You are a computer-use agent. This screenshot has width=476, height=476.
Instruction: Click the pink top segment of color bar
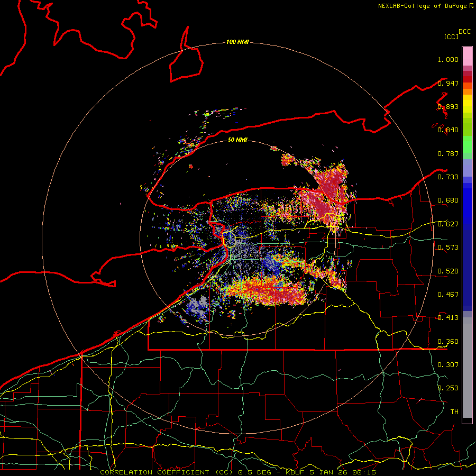467,56
